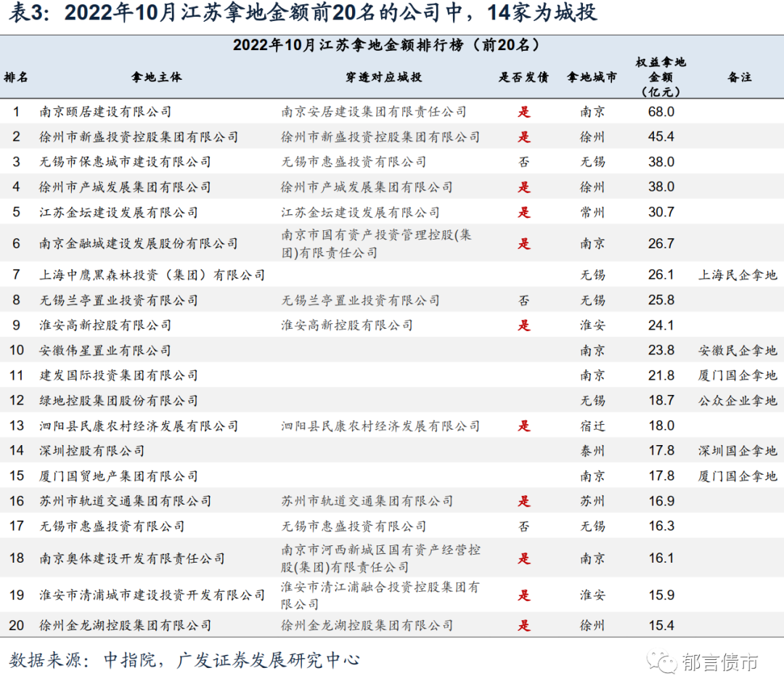Click the amount '16.3'
Image resolution: width=784 pixels, height=697 pixels.
[661, 526]
